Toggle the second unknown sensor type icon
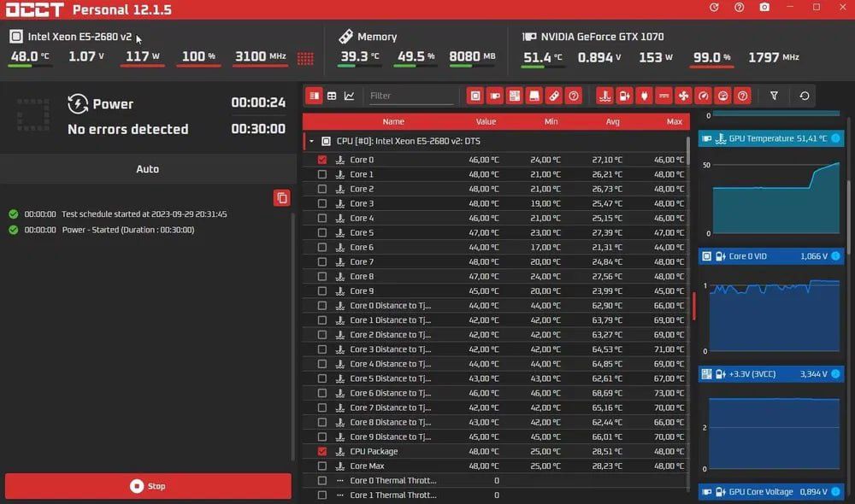Viewport: 855px width, 504px height. point(743,96)
